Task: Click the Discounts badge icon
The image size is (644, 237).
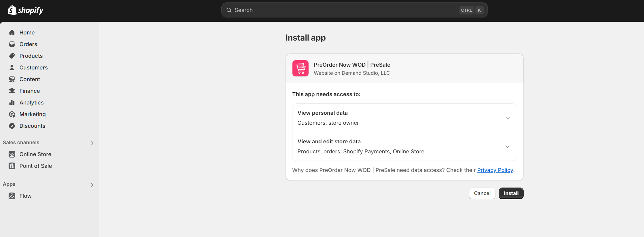Action: [12, 126]
